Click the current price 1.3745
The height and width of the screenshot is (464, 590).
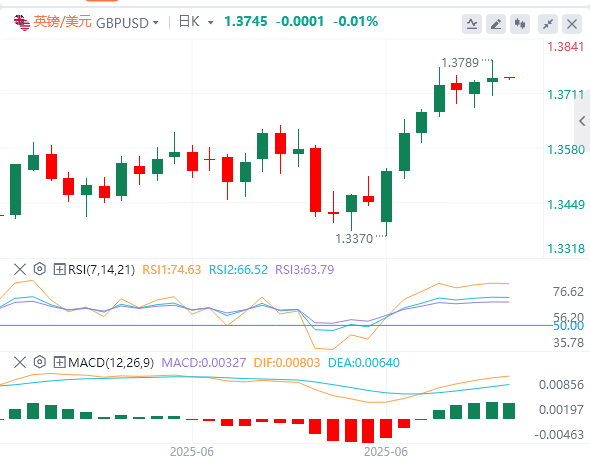[x=246, y=21]
